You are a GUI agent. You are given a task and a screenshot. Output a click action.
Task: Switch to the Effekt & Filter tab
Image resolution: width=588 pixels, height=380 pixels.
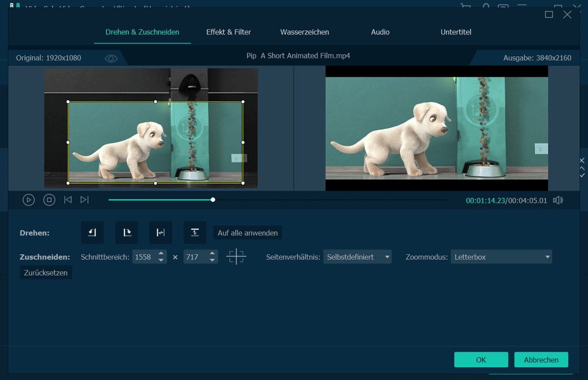(x=229, y=32)
